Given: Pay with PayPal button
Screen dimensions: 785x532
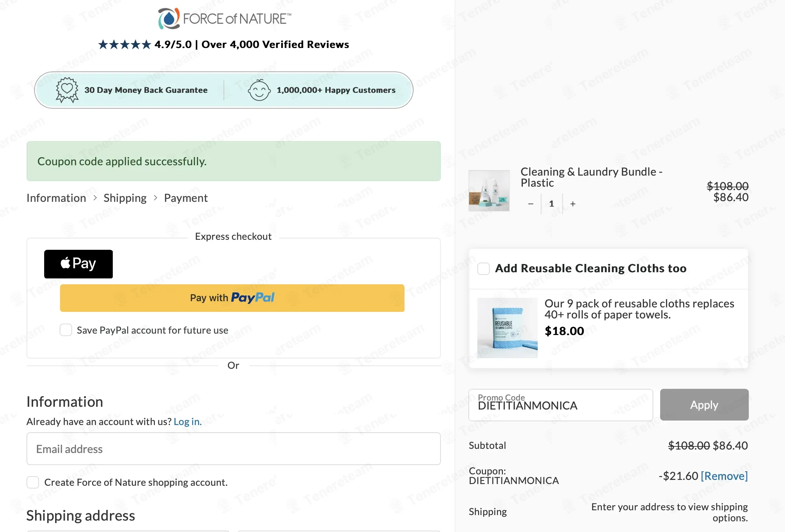Looking at the screenshot, I should click(x=232, y=298).
